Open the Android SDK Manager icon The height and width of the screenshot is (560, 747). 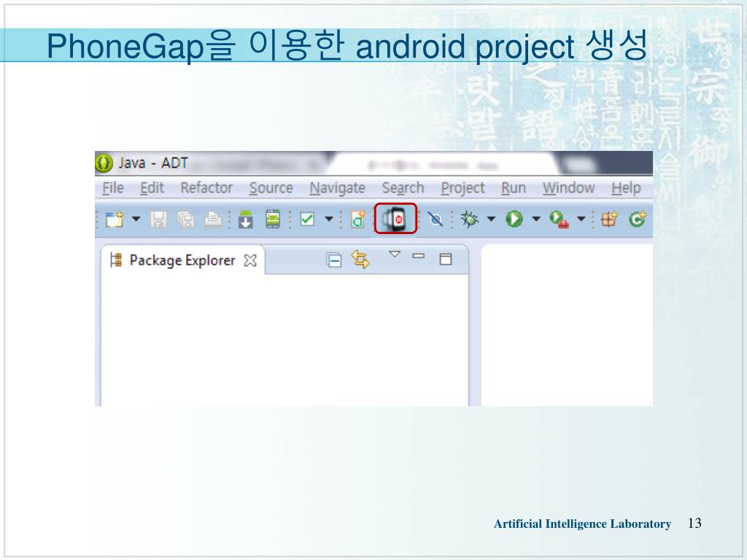tap(245, 219)
